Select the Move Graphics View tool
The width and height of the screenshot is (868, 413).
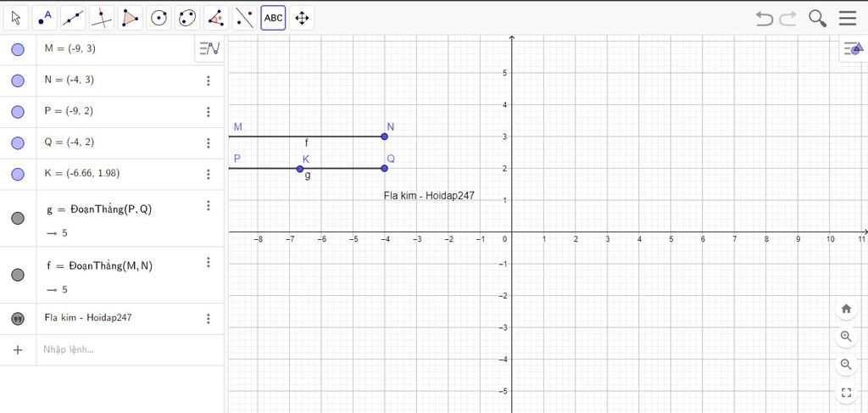click(x=302, y=19)
